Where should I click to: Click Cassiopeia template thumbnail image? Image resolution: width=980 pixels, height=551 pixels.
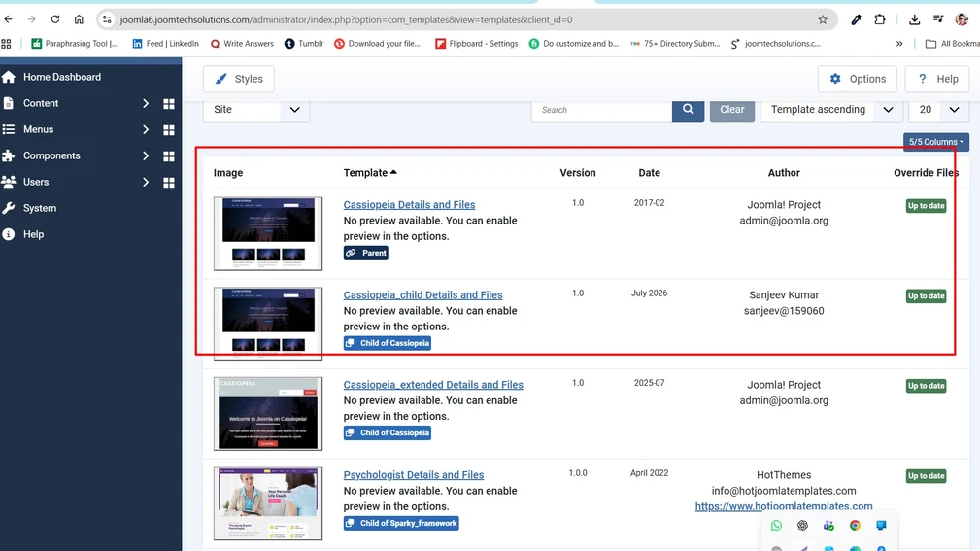(268, 234)
